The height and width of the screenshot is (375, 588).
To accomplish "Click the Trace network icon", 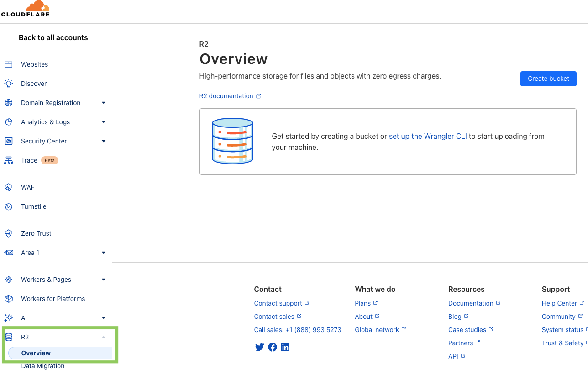I will pyautogui.click(x=9, y=160).
